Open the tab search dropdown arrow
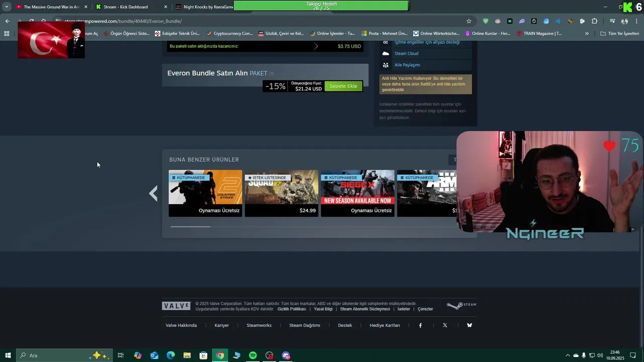The width and height of the screenshot is (644, 362). click(6, 7)
